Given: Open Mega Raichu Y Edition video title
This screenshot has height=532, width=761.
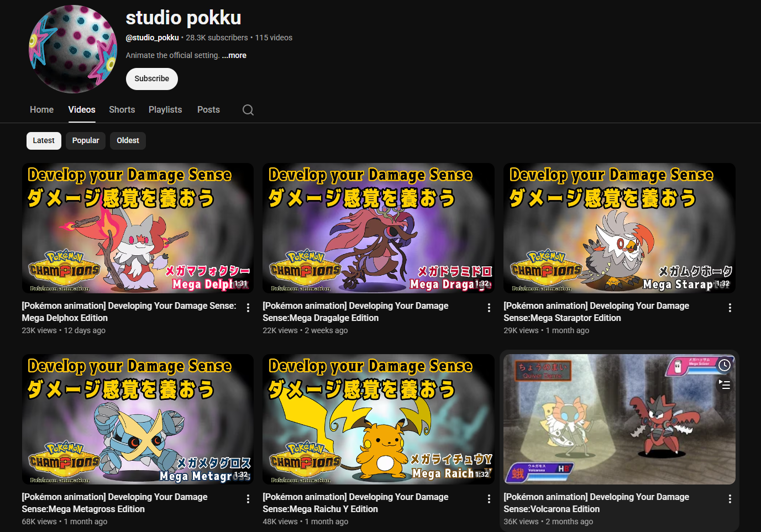Looking at the screenshot, I should coord(355,503).
